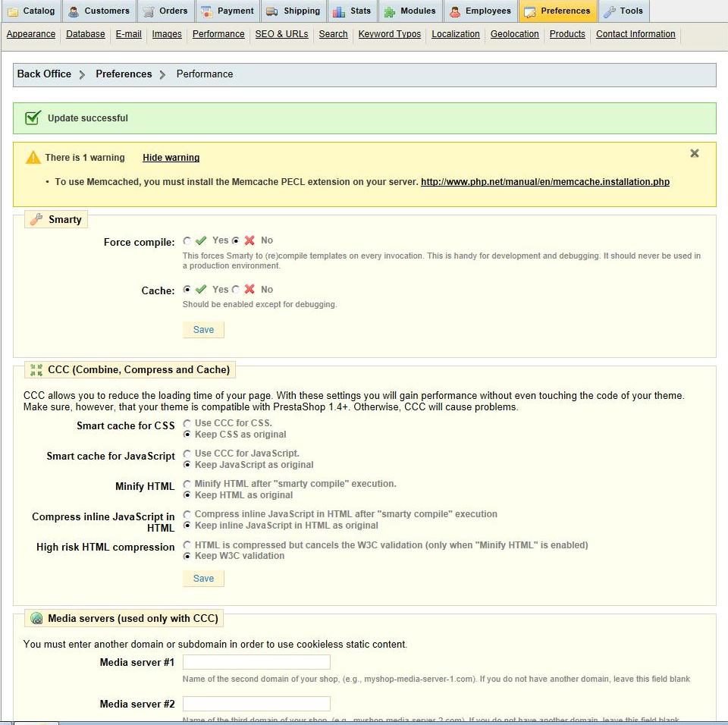Screen dimensions: 728x725
Task: Go to SEO & URLs sub-tab
Action: point(282,34)
